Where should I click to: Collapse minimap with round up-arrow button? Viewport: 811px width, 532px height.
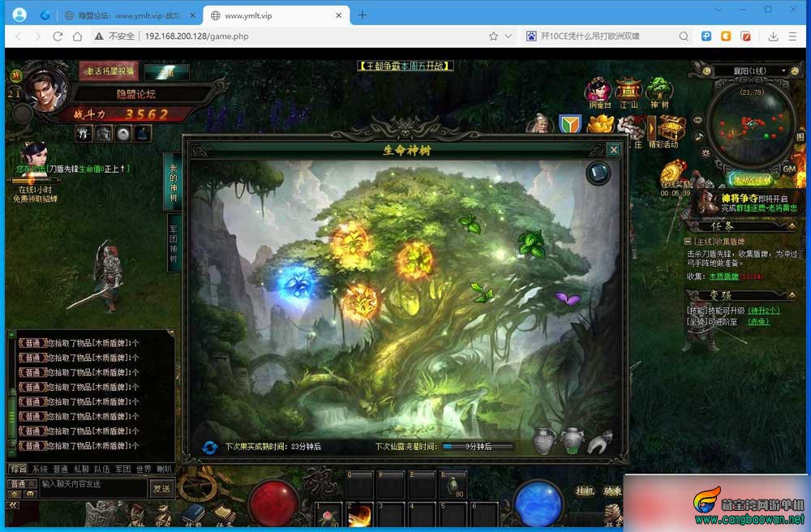796,71
